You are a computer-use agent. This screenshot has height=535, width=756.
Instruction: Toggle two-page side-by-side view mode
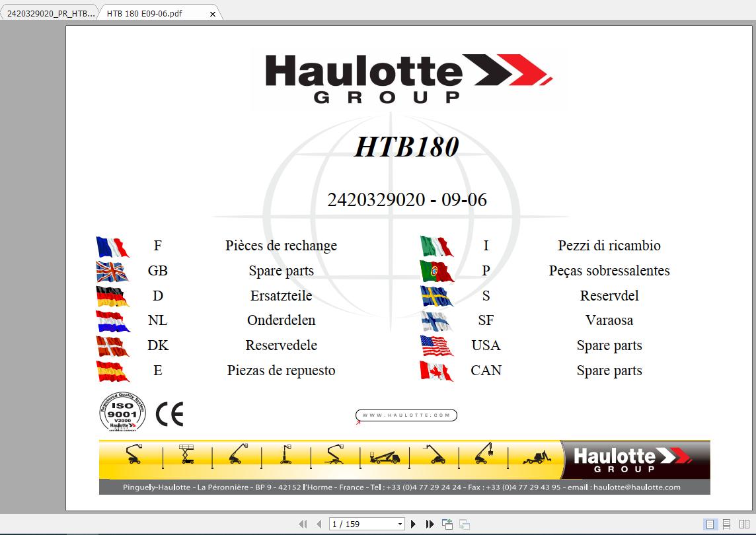pyautogui.click(x=745, y=524)
